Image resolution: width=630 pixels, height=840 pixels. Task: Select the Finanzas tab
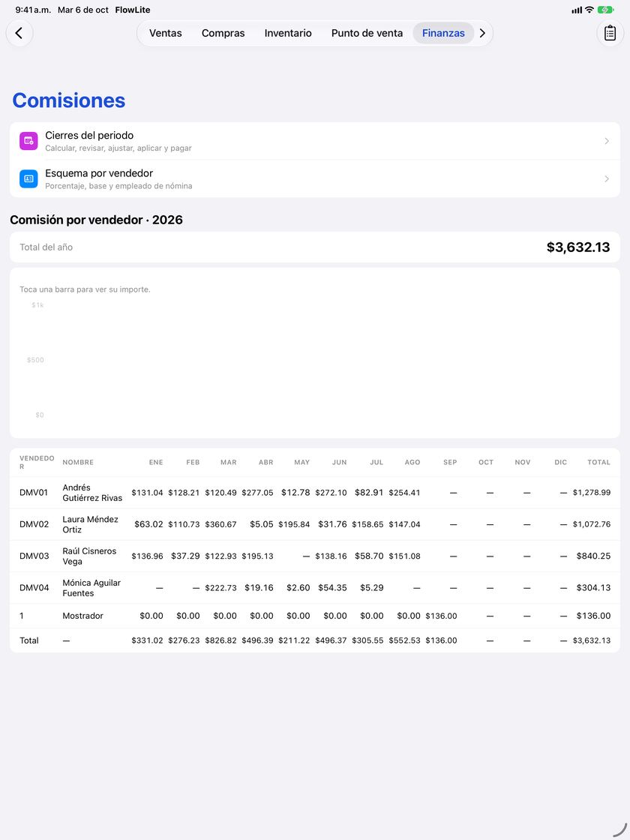[443, 33]
